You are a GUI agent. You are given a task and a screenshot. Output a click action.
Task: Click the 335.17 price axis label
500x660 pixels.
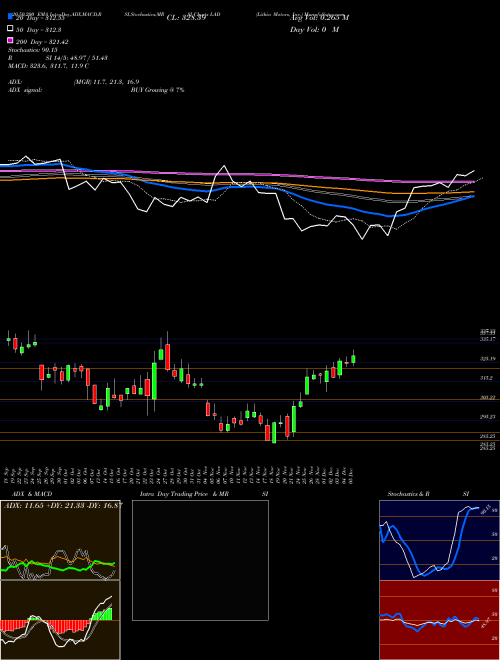pos(487,338)
